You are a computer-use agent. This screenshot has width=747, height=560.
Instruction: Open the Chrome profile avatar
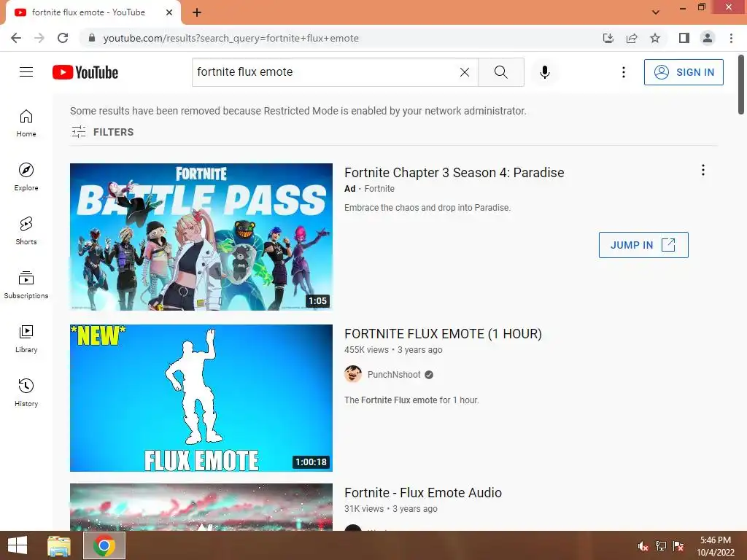click(x=708, y=38)
